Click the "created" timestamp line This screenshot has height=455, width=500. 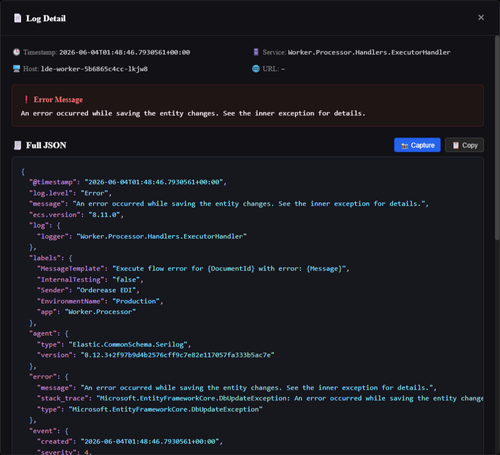pos(130,442)
